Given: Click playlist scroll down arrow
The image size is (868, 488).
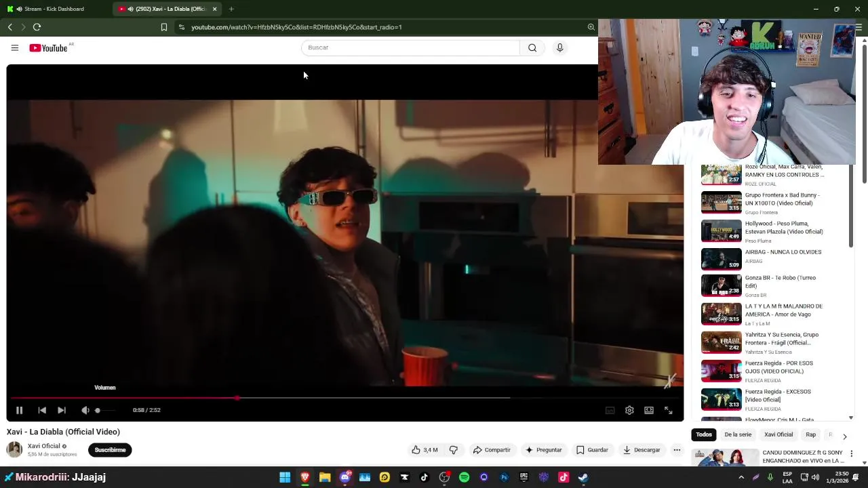Looking at the screenshot, I should [851, 418].
